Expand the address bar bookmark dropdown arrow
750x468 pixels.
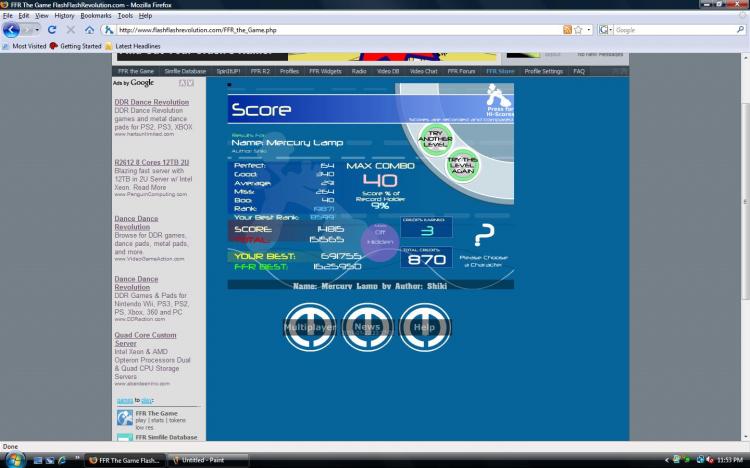pyautogui.click(x=589, y=30)
